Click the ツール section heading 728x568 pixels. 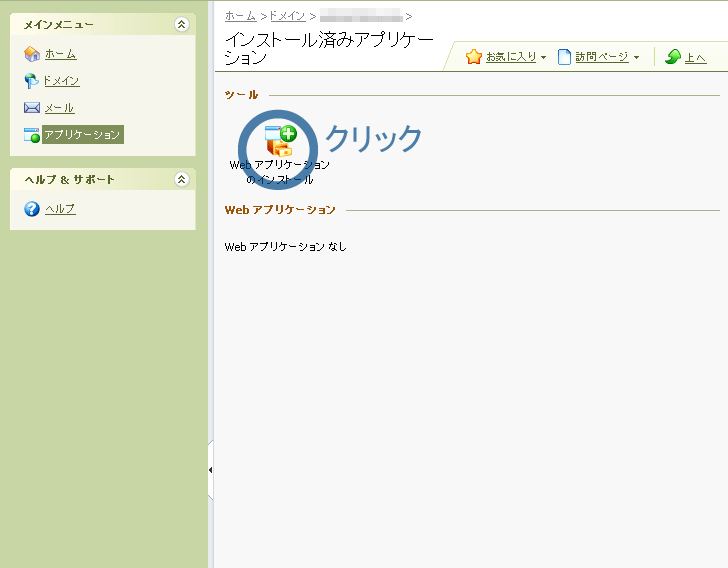coord(241,95)
